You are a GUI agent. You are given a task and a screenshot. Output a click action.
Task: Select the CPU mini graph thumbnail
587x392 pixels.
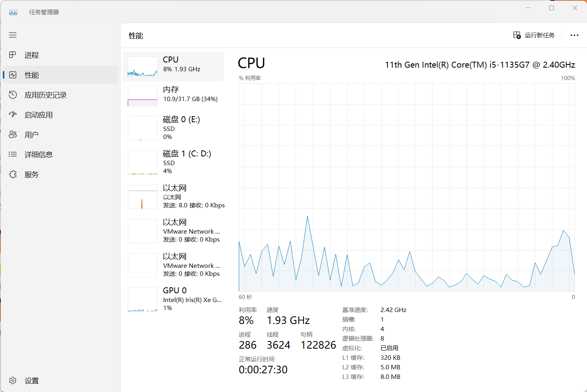point(142,66)
